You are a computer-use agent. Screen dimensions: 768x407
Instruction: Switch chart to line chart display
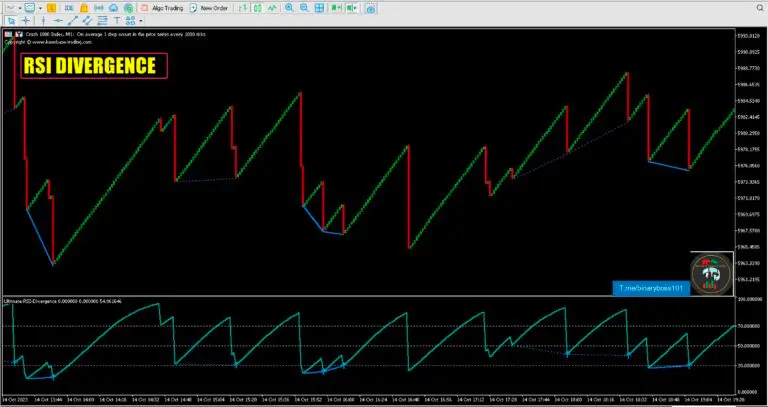(270, 7)
